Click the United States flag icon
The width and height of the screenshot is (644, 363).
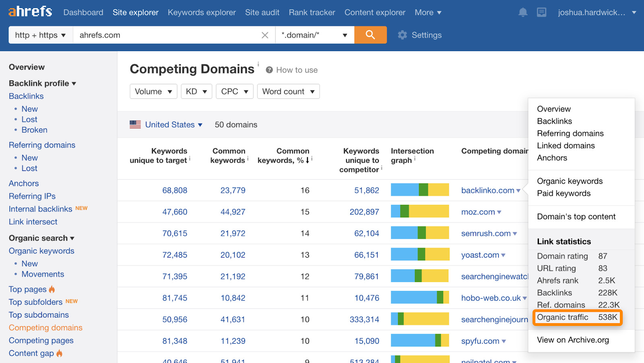tap(135, 124)
